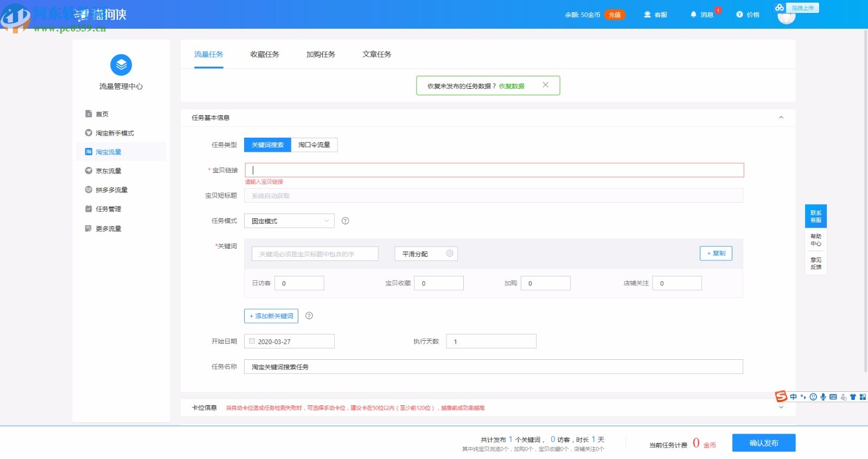868x459 pixels.
Task: Focus the 日访客 number field
Action: pos(299,283)
